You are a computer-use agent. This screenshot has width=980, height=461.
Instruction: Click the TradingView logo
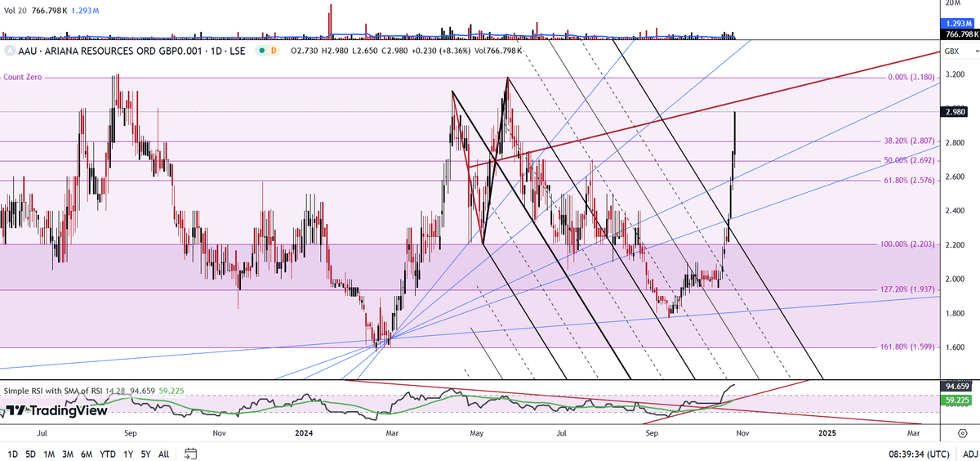[x=56, y=411]
